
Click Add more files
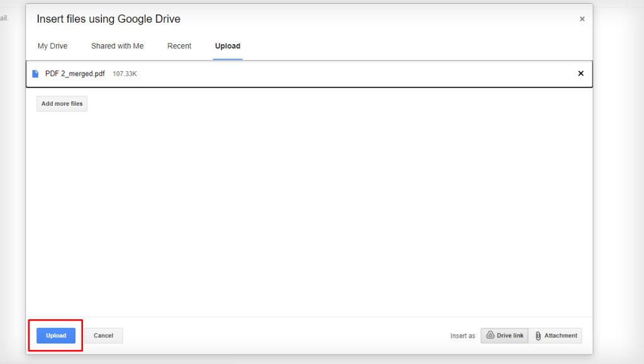pyautogui.click(x=61, y=103)
